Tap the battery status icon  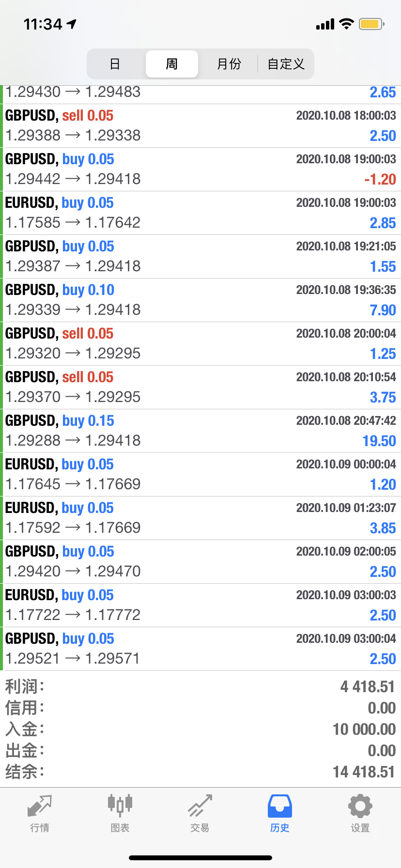[x=371, y=24]
